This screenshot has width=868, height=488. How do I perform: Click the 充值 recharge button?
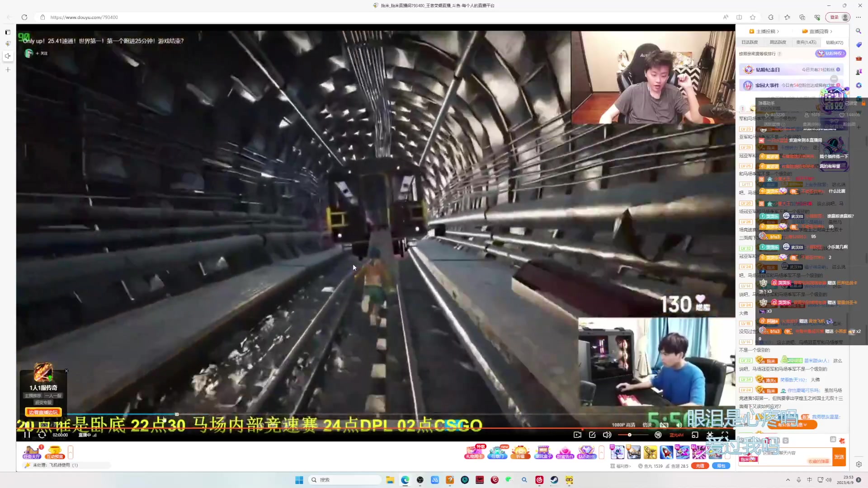pos(700,466)
